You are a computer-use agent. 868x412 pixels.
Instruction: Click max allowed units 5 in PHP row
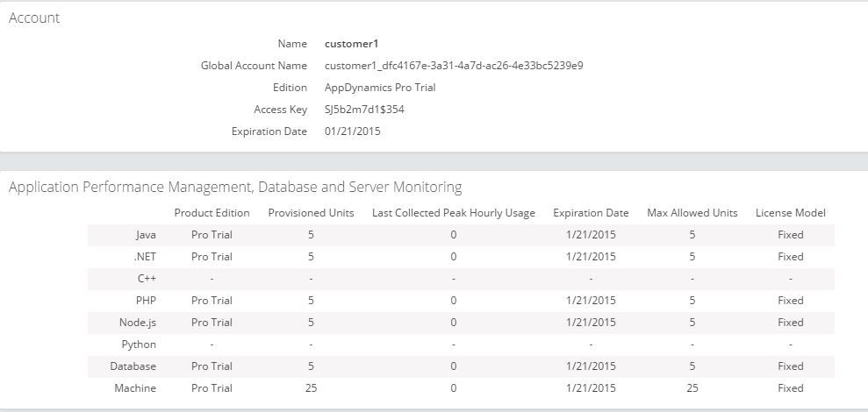point(692,301)
